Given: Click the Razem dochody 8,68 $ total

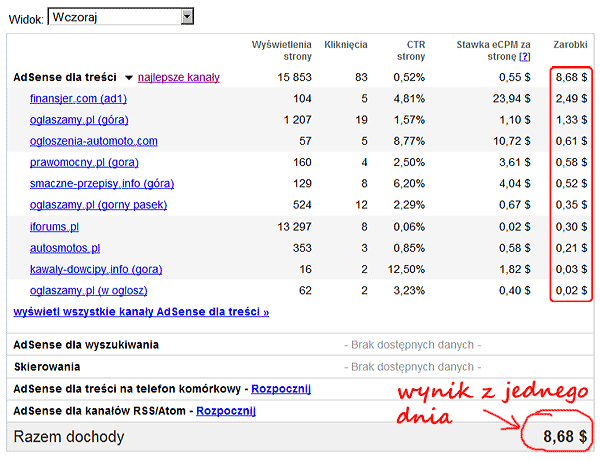Looking at the screenshot, I should 565,437.
